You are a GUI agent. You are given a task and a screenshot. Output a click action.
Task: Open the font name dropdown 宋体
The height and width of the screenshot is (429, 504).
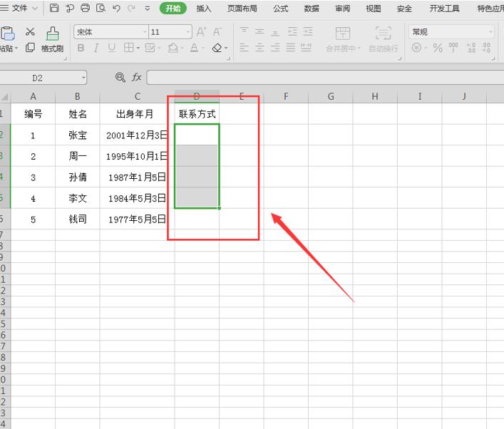(x=145, y=32)
